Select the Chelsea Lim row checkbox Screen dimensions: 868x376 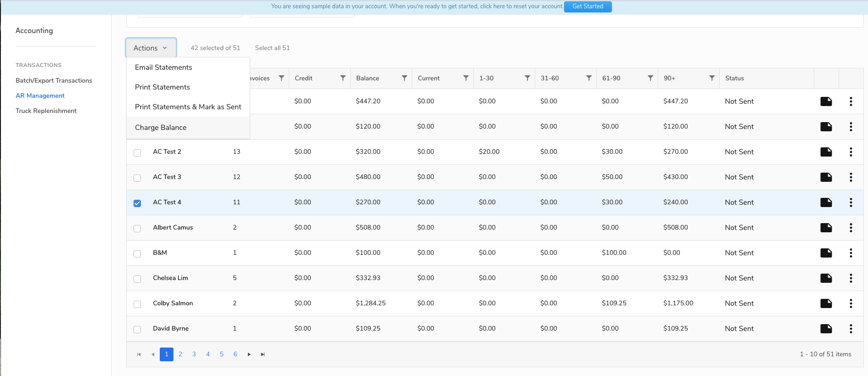coord(137,279)
